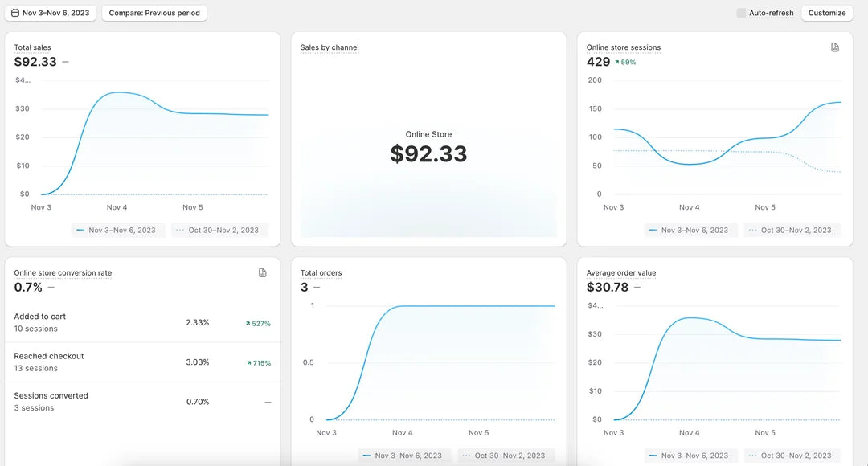868x466 pixels.
Task: Select the Added to cart row
Action: (x=142, y=322)
